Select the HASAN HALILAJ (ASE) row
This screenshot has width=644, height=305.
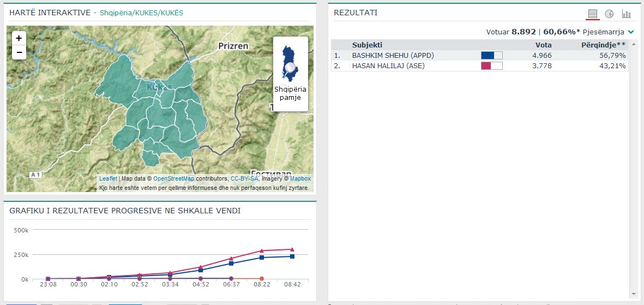388,66
